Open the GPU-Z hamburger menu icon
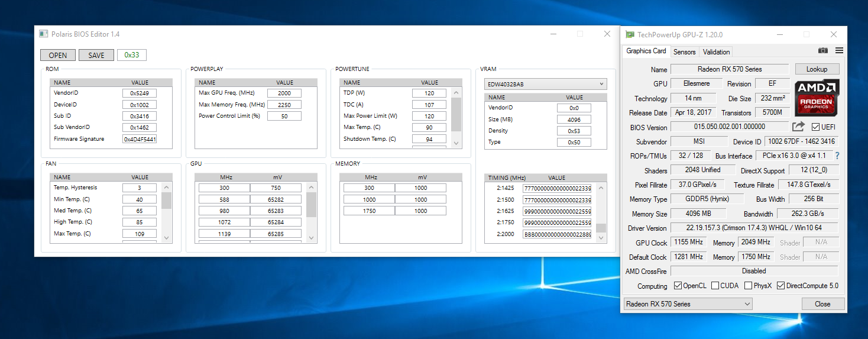This screenshot has width=868, height=339. point(839,51)
